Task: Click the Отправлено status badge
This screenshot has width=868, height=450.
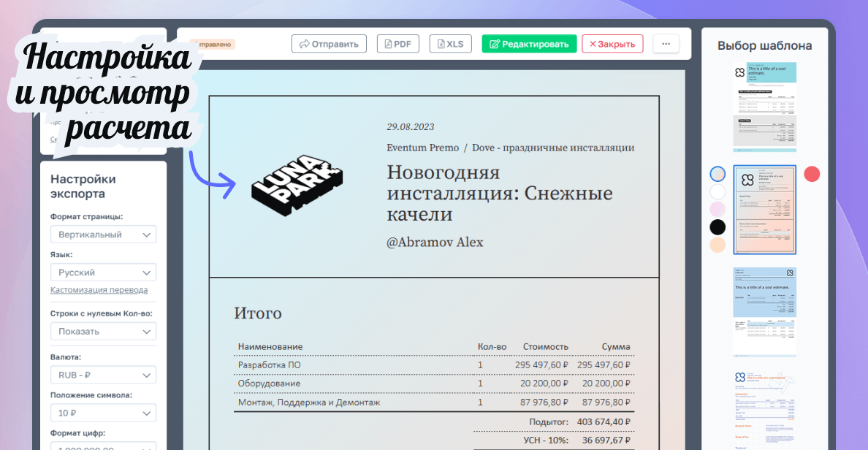Action: [213, 45]
